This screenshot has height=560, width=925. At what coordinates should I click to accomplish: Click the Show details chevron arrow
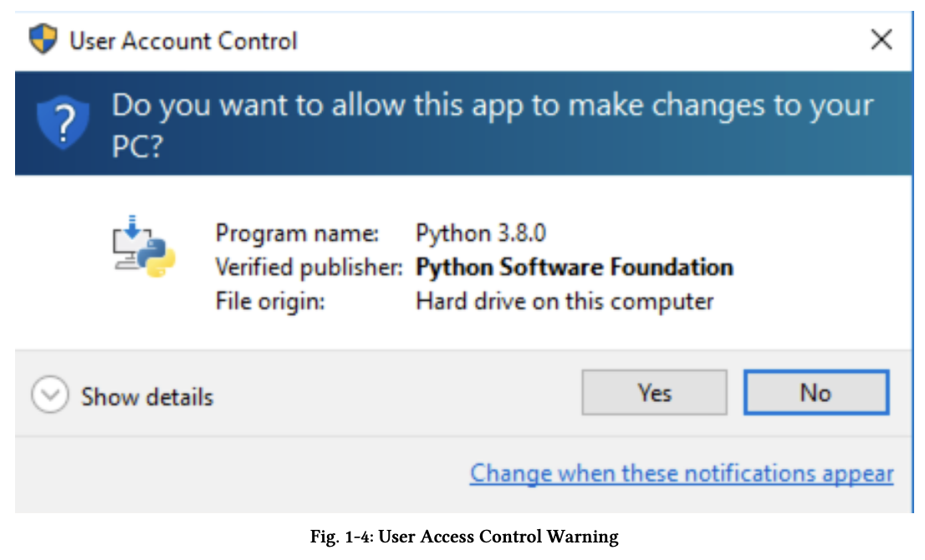click(x=49, y=395)
